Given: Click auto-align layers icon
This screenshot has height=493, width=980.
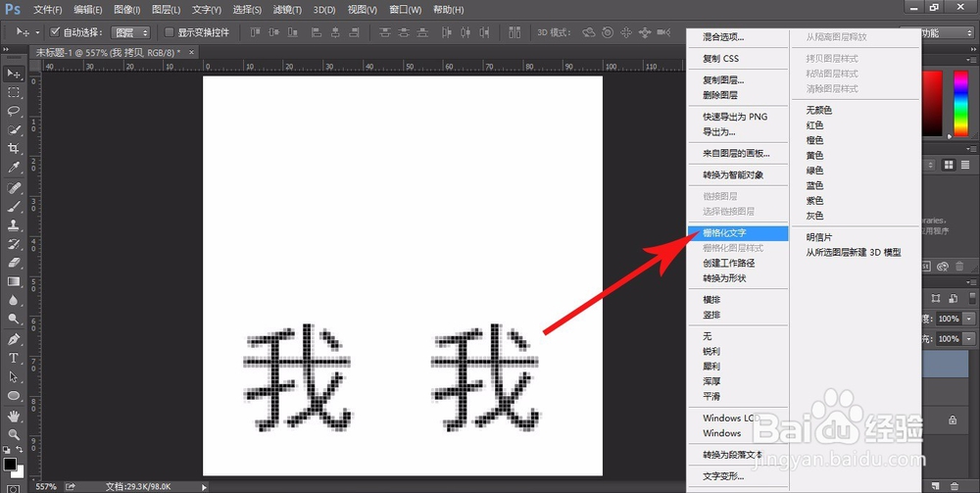Looking at the screenshot, I should click(x=515, y=32).
